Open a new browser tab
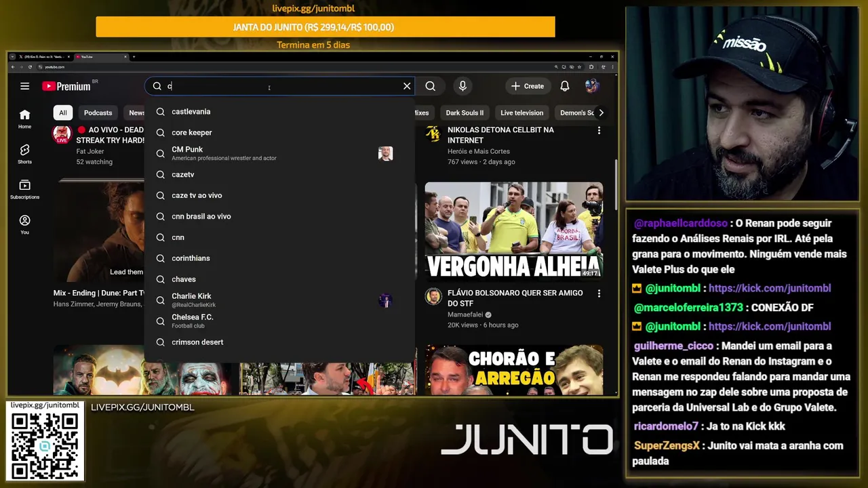 [134, 57]
